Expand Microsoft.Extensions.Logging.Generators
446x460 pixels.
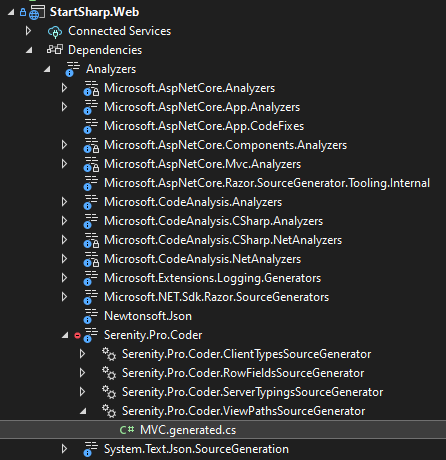tap(64, 278)
